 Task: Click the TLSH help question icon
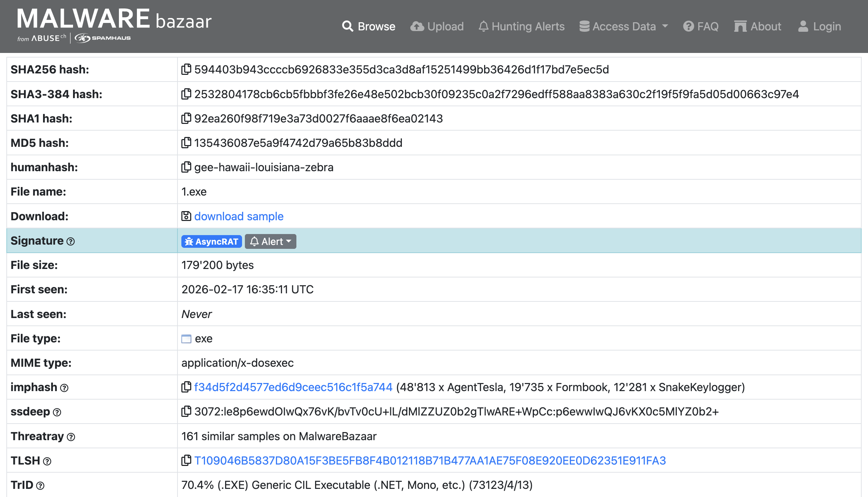47,461
